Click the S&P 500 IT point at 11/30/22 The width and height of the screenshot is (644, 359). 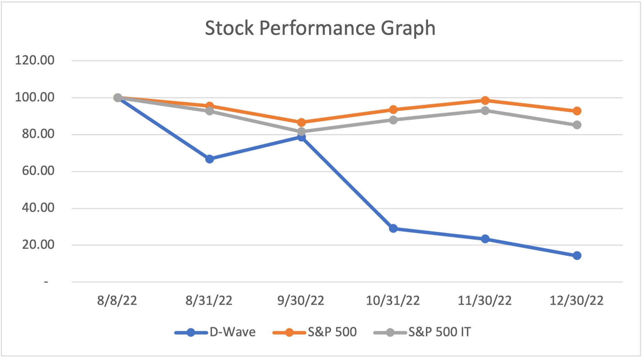[x=485, y=111]
